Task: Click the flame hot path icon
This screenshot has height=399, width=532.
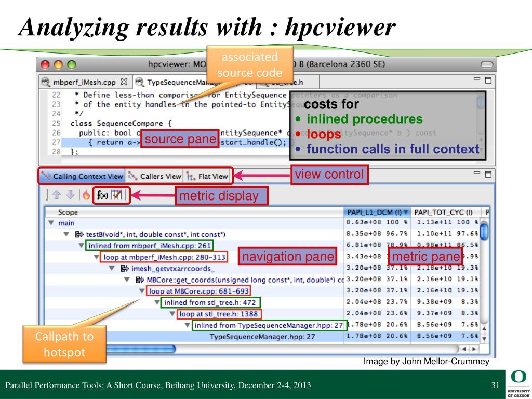Action: pyautogui.click(x=86, y=195)
